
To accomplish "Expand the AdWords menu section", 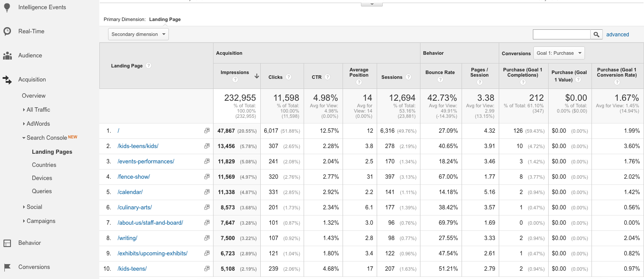I will [x=38, y=124].
